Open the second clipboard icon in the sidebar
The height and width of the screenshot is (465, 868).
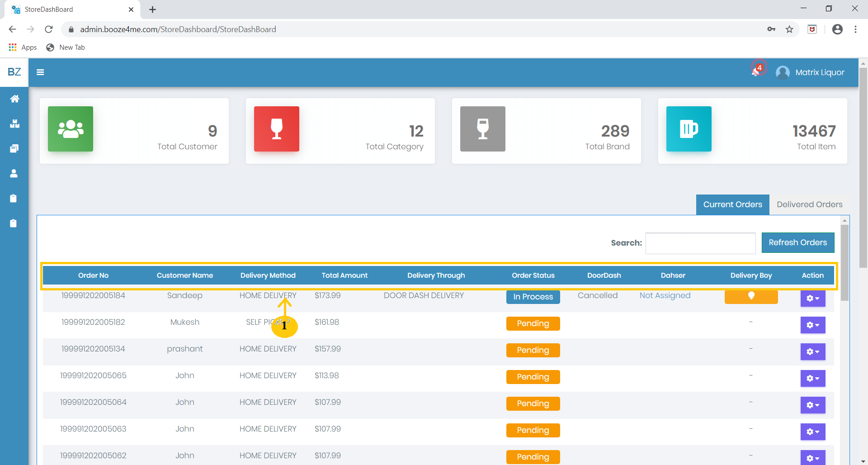[14, 223]
